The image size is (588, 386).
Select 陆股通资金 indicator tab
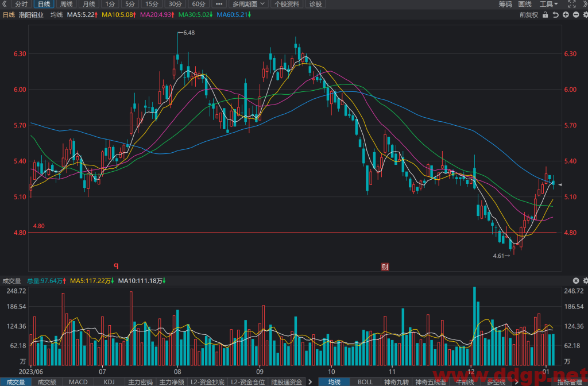[x=287, y=382]
